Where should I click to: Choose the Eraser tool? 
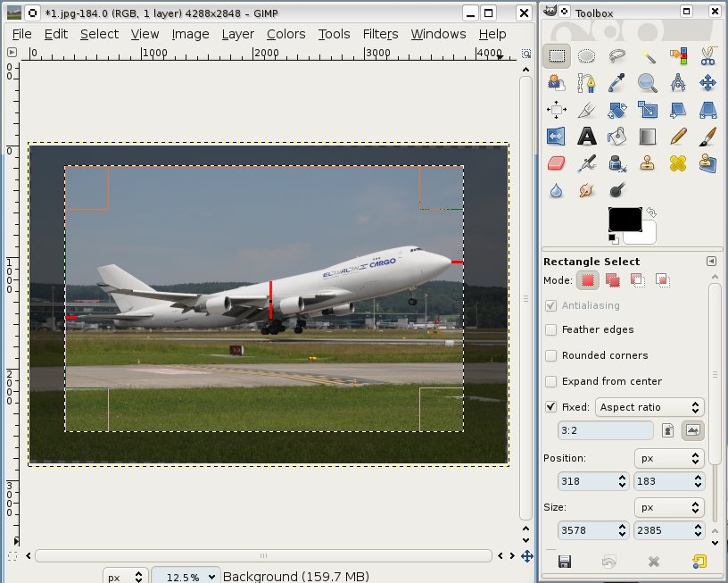[x=557, y=163]
